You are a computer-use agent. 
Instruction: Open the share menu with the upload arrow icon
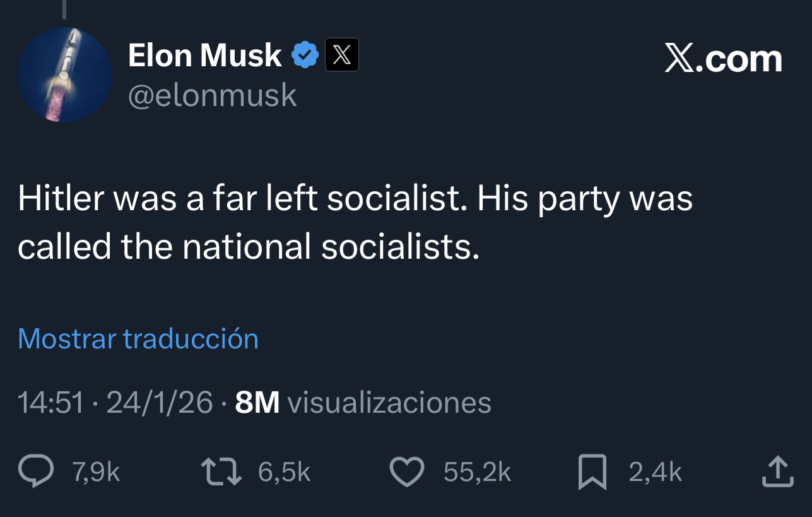point(777,472)
